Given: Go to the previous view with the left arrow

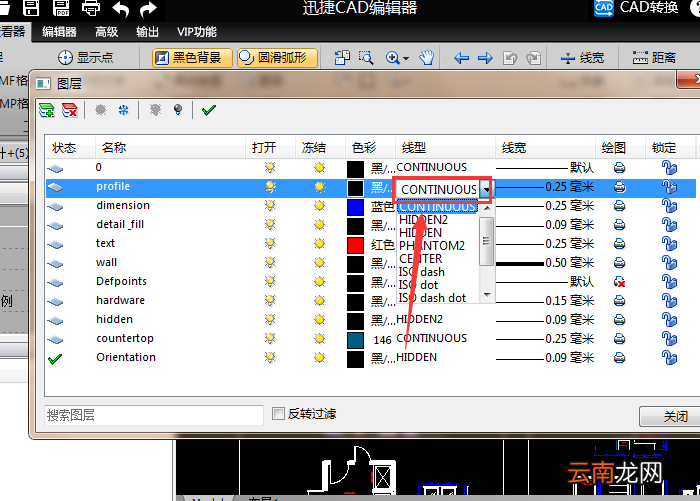Looking at the screenshot, I should coord(461,58).
